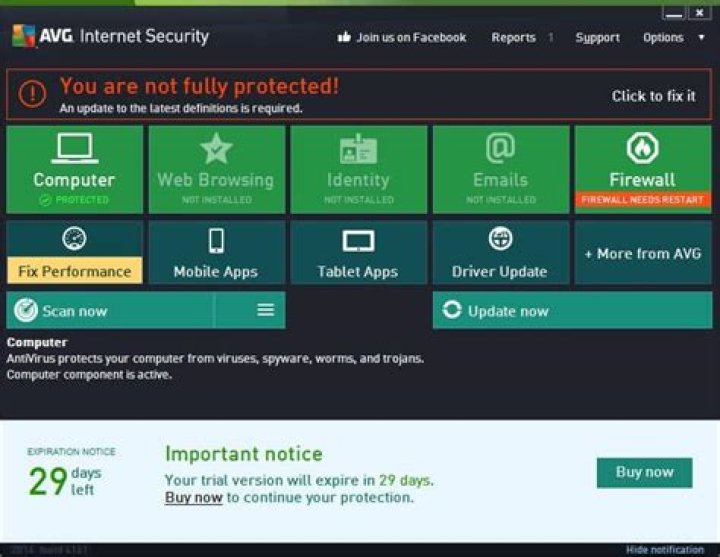Click the Mobile Apps label
The width and height of the screenshot is (720, 557).
click(216, 272)
